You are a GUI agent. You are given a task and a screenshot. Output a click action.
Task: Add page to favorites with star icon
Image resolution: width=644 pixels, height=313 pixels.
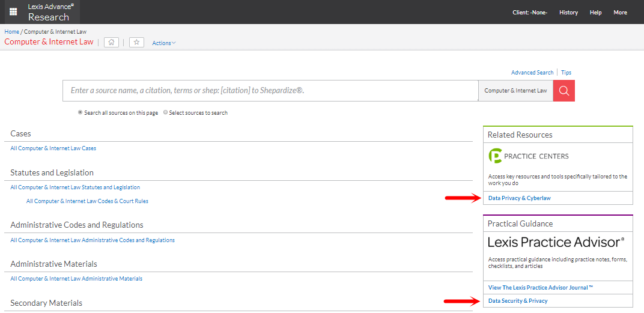[x=136, y=42]
